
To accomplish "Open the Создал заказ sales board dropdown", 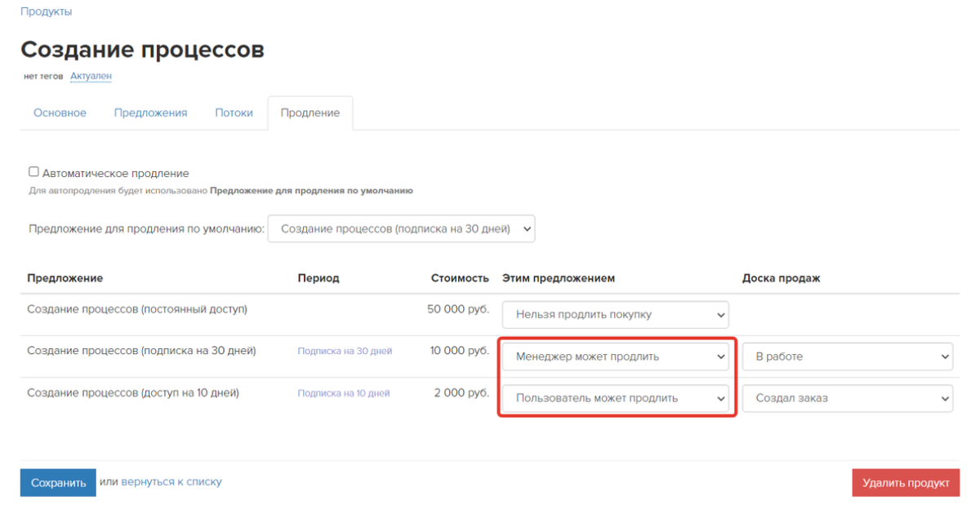I will click(x=848, y=398).
